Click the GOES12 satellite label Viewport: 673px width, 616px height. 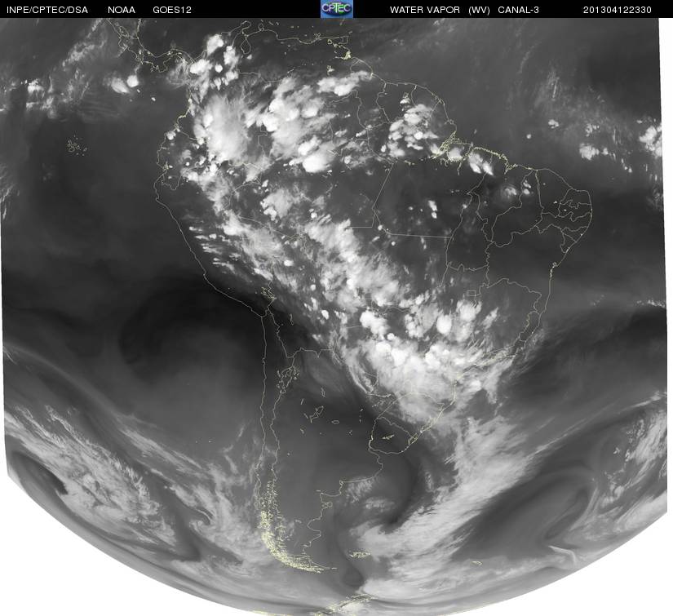(172, 10)
